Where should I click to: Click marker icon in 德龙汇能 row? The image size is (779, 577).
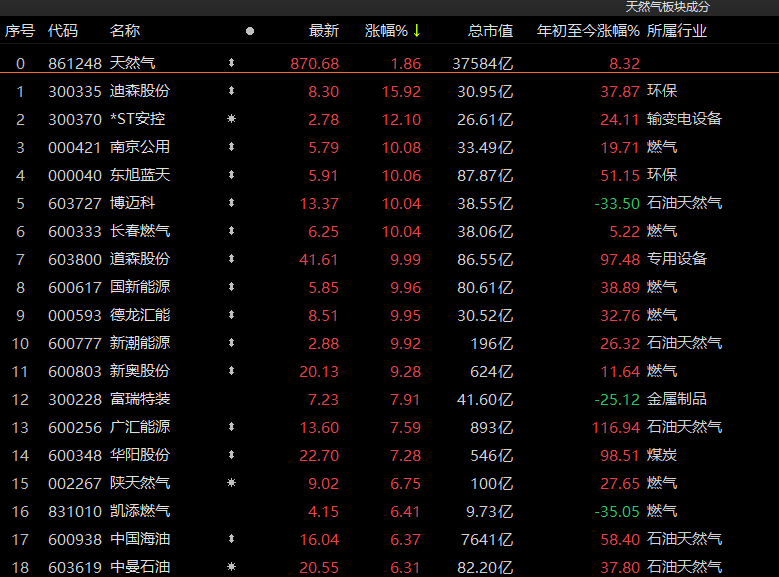231,315
